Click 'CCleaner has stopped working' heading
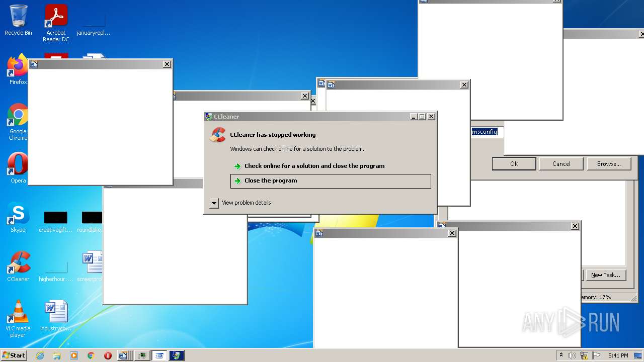644x362 pixels. (x=273, y=135)
